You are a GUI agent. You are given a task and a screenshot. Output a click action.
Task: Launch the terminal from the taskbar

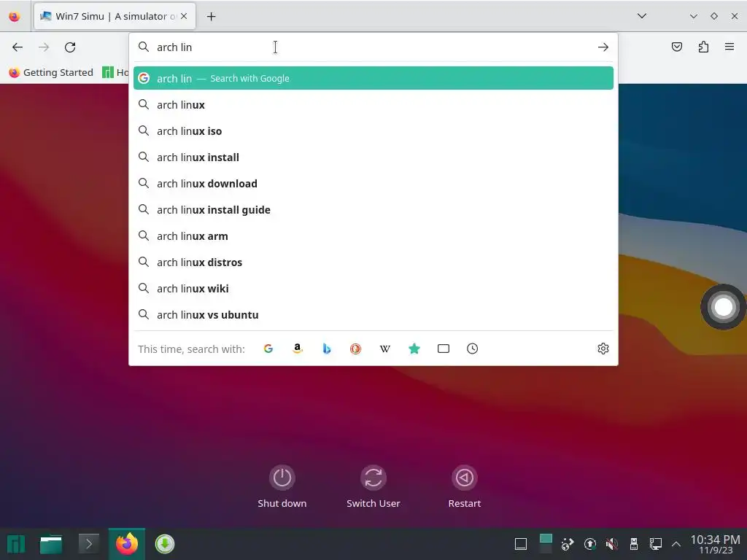[88, 544]
